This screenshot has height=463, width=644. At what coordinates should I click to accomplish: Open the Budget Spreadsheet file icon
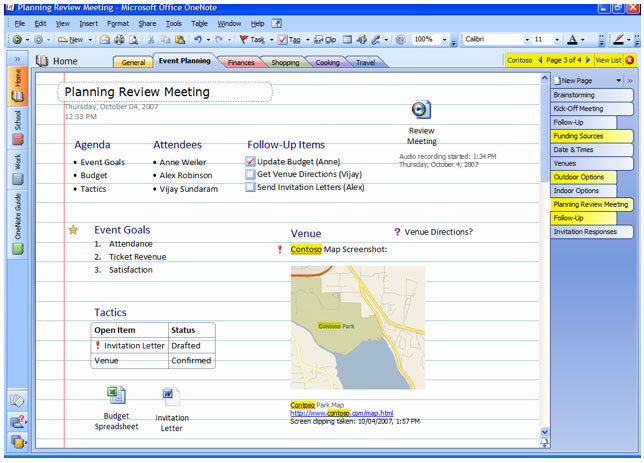point(116,395)
